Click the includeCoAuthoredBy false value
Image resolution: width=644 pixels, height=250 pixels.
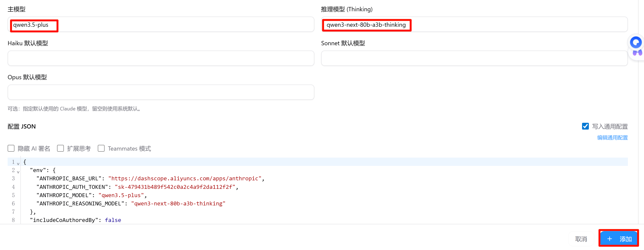tap(113, 220)
